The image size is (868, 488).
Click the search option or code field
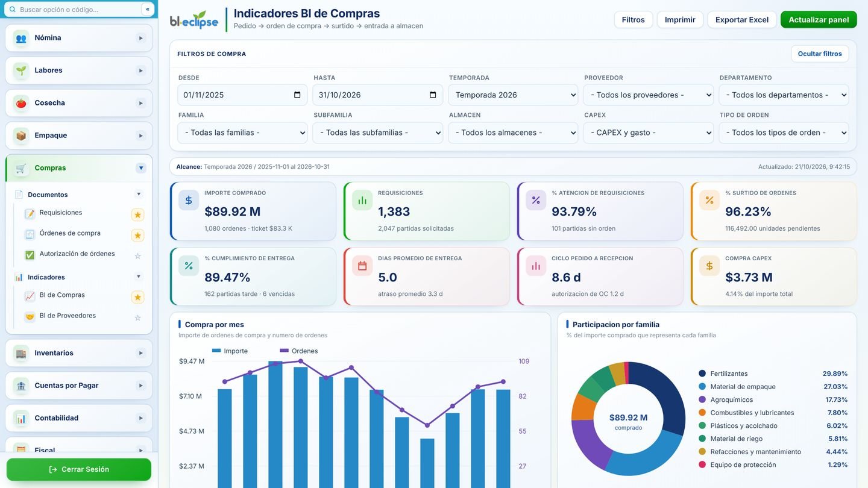79,9
